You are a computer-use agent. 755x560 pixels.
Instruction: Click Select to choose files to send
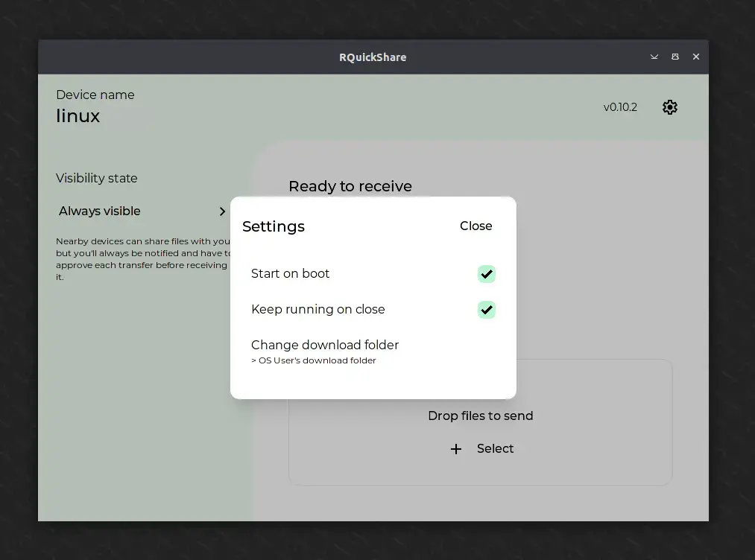[495, 448]
